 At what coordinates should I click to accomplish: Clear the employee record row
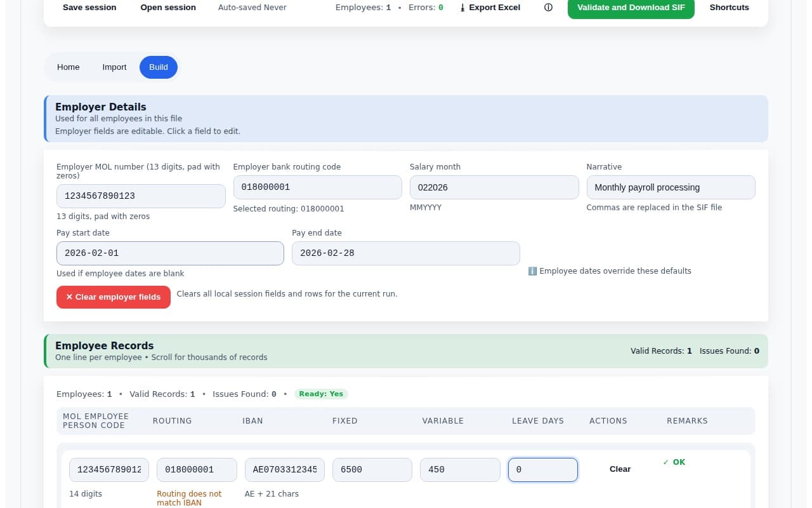pos(619,469)
